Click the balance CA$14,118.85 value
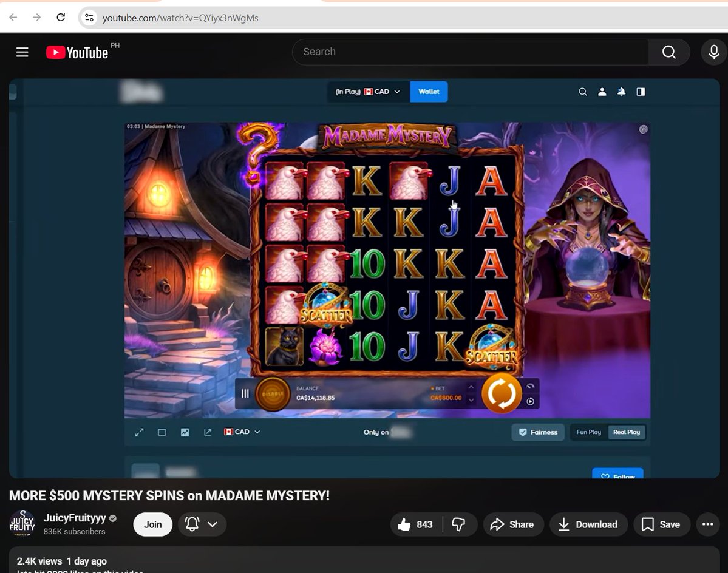Image resolution: width=728 pixels, height=573 pixels. [x=315, y=398]
